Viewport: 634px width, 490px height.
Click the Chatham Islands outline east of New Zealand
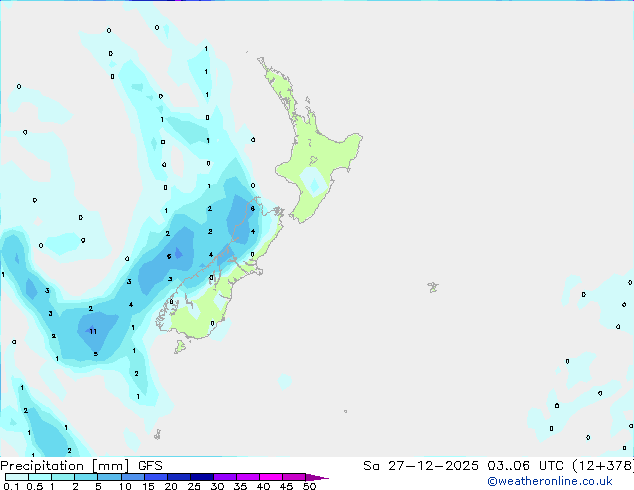(433, 287)
